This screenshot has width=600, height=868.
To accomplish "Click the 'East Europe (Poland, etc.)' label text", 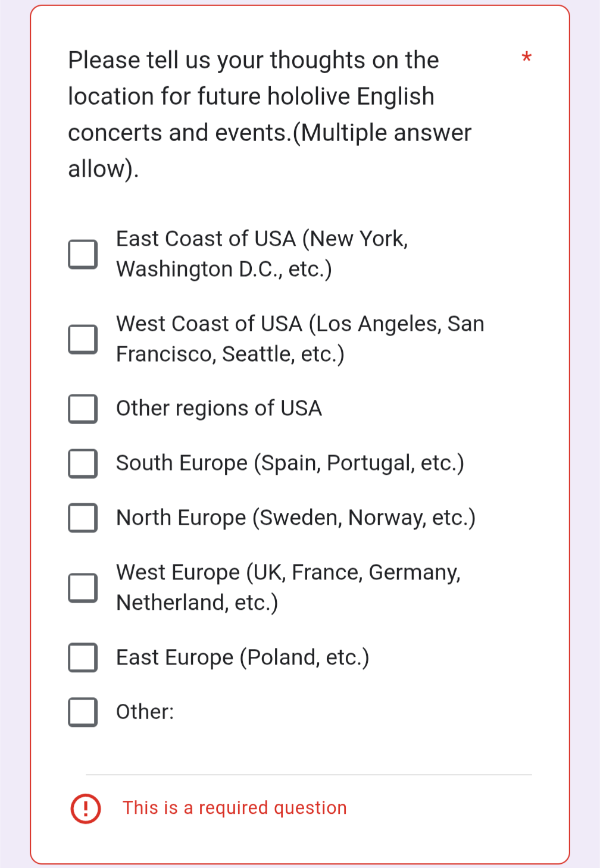I will [243, 657].
